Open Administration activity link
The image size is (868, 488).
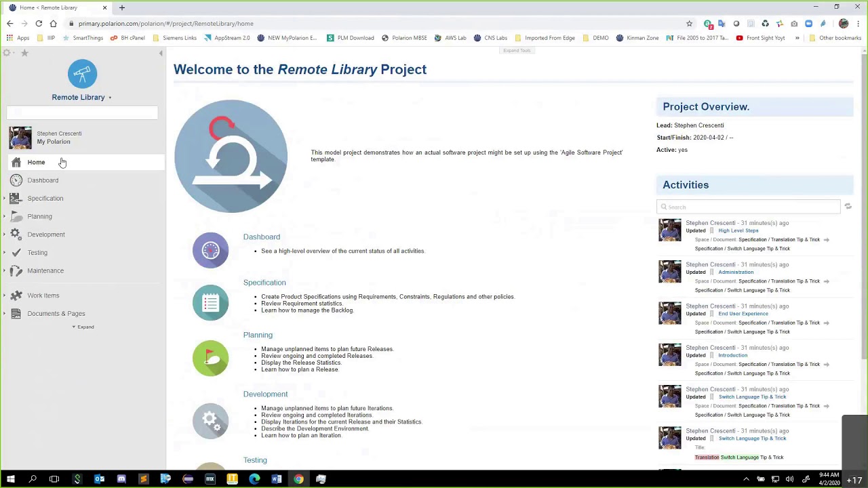tap(736, 272)
